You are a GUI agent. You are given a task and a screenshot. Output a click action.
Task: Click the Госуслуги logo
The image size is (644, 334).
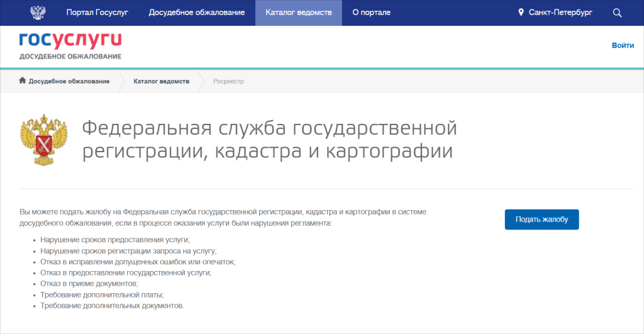point(70,41)
